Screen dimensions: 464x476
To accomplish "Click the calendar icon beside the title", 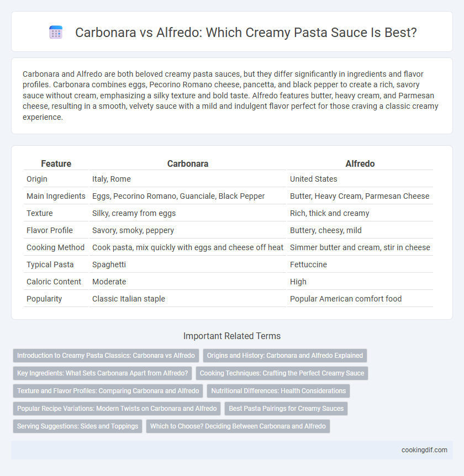I will (x=56, y=32).
